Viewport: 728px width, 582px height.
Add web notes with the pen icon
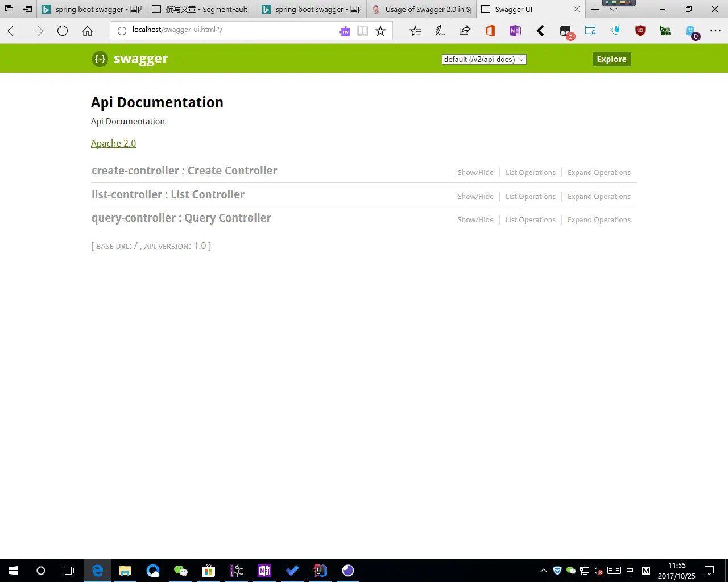pos(440,31)
